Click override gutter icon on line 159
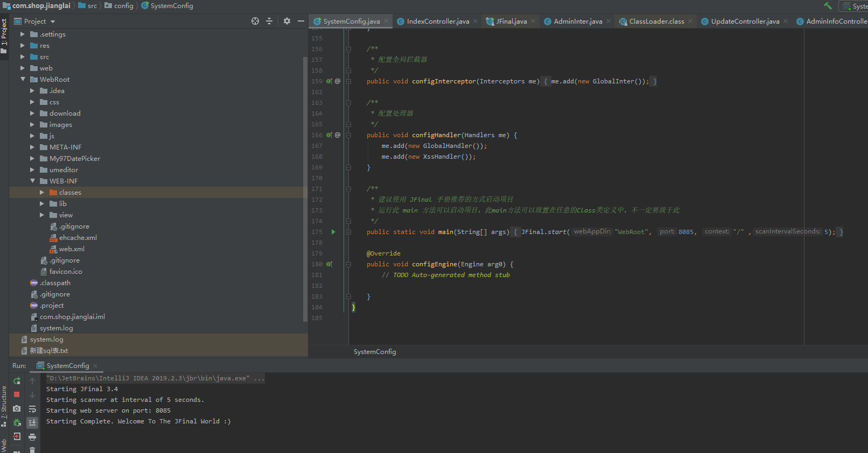This screenshot has height=453, width=868. coord(329,81)
